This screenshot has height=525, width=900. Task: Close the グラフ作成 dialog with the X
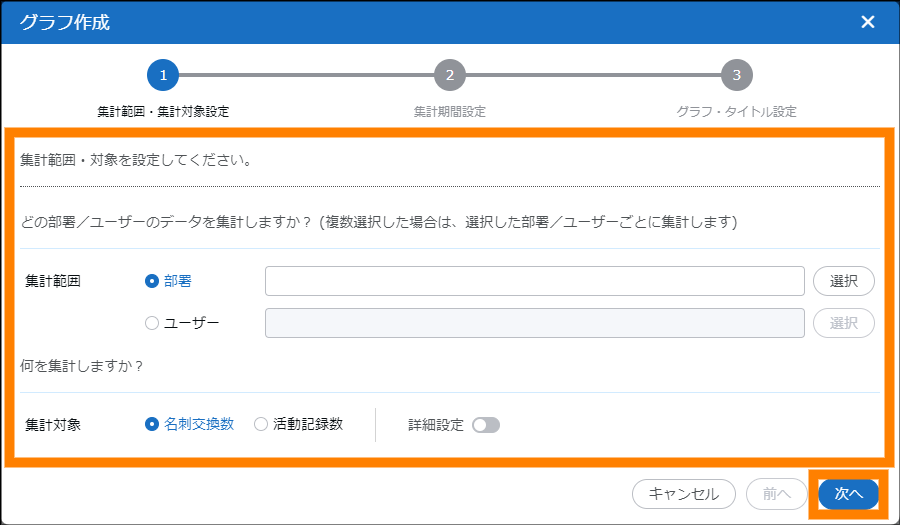867,22
